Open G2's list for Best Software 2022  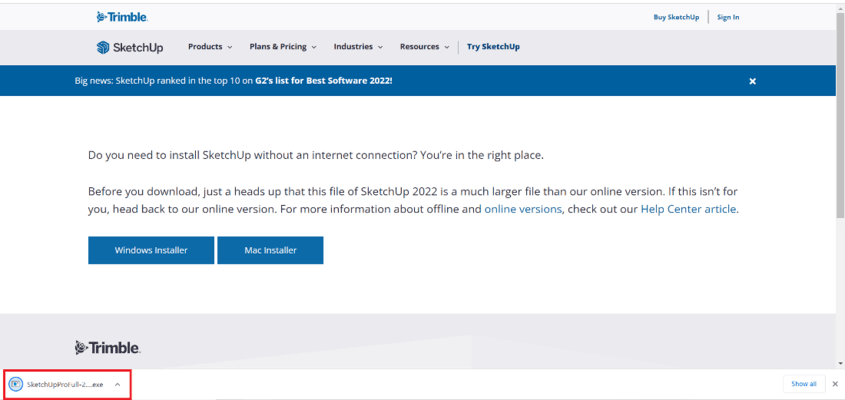coord(323,81)
